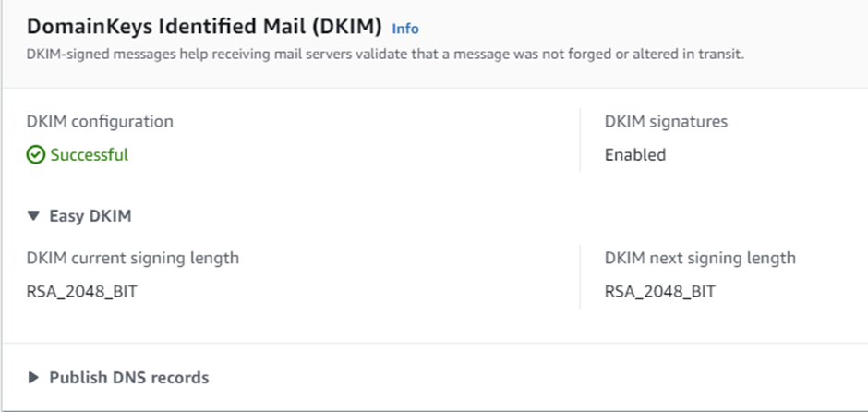The width and height of the screenshot is (868, 412).
Task: Select the current signing length RSA_2048_BIT value
Action: point(83,292)
